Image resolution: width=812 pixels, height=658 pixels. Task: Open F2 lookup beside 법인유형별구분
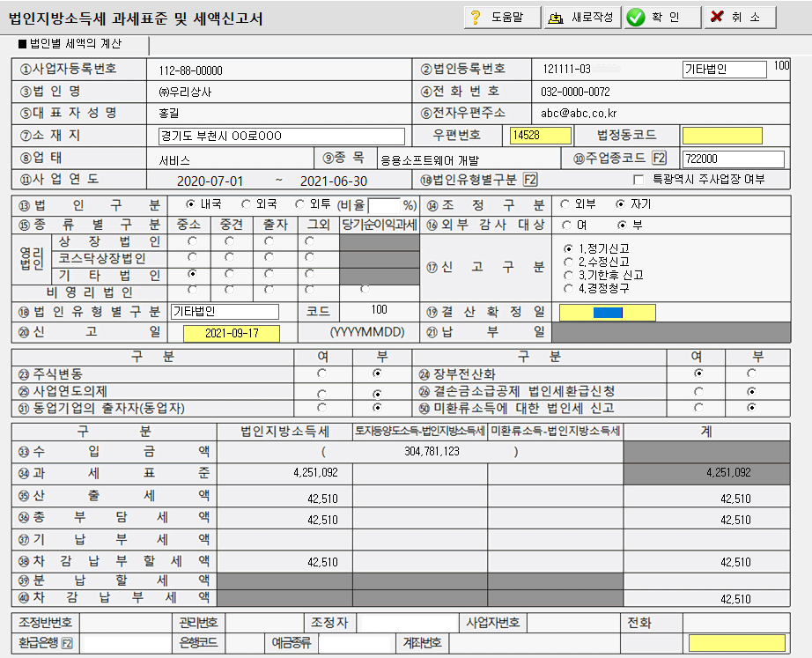(x=530, y=180)
